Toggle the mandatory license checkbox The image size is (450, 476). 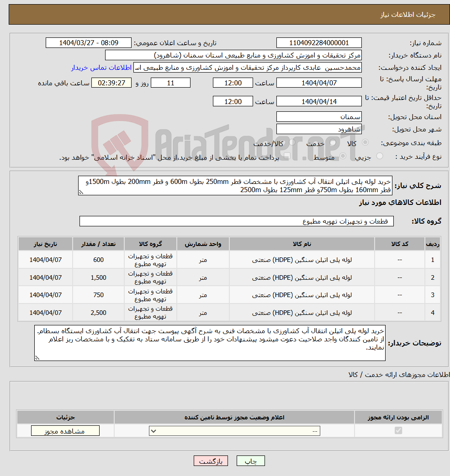(x=398, y=430)
